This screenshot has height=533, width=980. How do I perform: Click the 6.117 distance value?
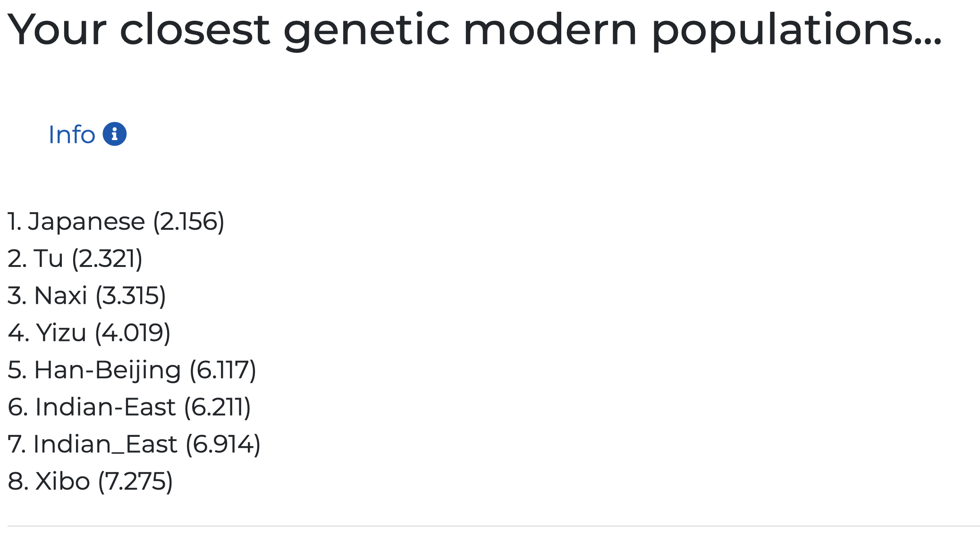point(223,370)
